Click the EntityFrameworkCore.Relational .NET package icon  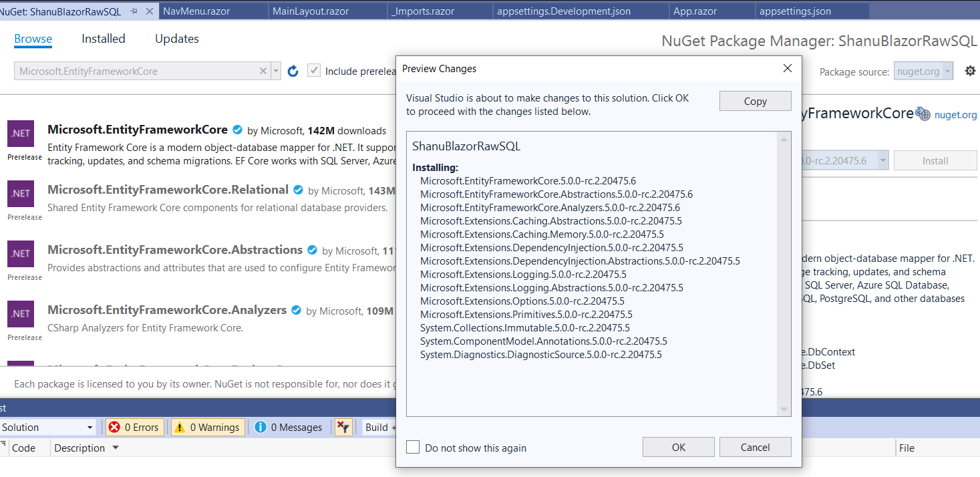pos(21,194)
